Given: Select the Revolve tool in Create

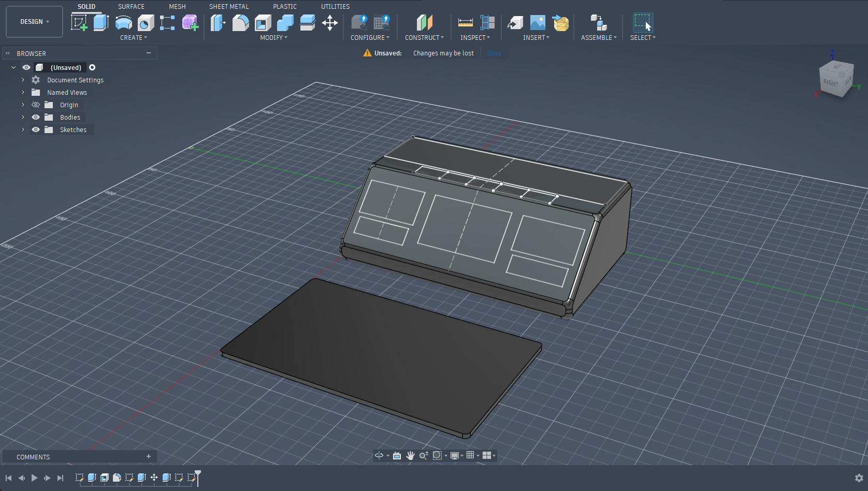Looking at the screenshot, I should (x=123, y=23).
